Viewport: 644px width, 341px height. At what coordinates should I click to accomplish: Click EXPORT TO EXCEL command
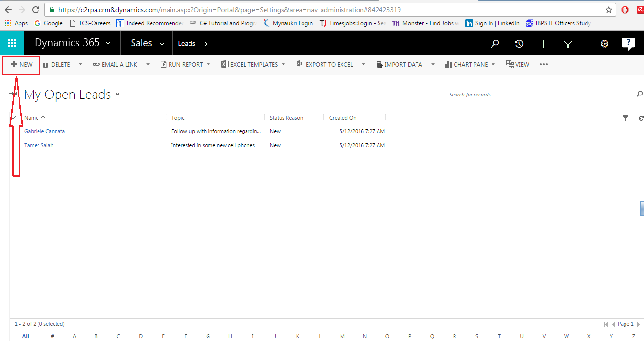coord(325,64)
